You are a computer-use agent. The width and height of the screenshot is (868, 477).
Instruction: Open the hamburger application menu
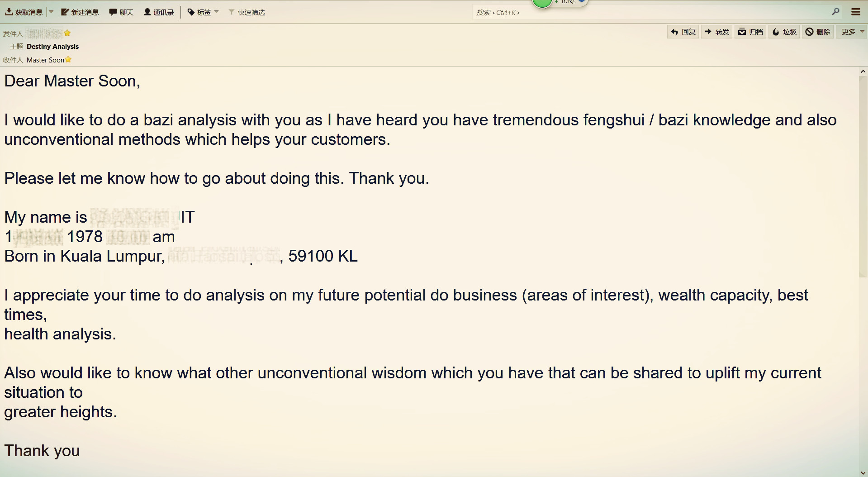click(x=856, y=12)
